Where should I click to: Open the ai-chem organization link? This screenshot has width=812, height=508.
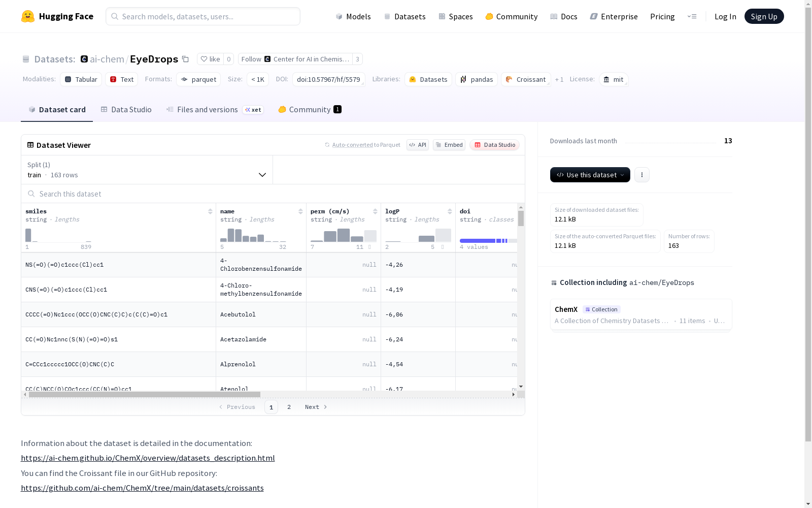click(x=107, y=59)
